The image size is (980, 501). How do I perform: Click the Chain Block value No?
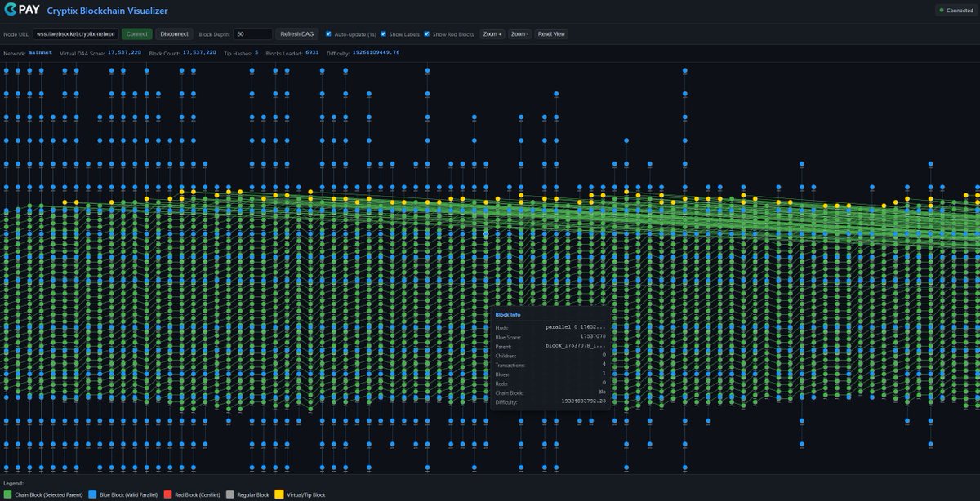click(602, 392)
